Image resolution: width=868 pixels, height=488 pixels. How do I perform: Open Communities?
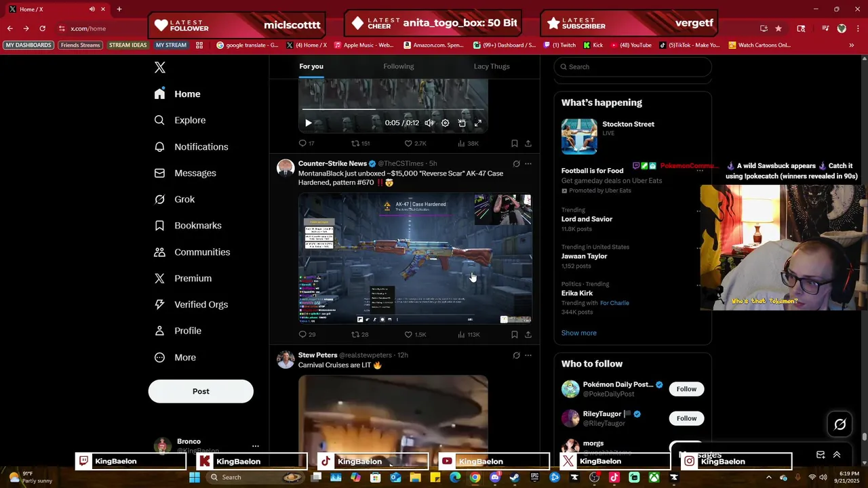coord(192,252)
